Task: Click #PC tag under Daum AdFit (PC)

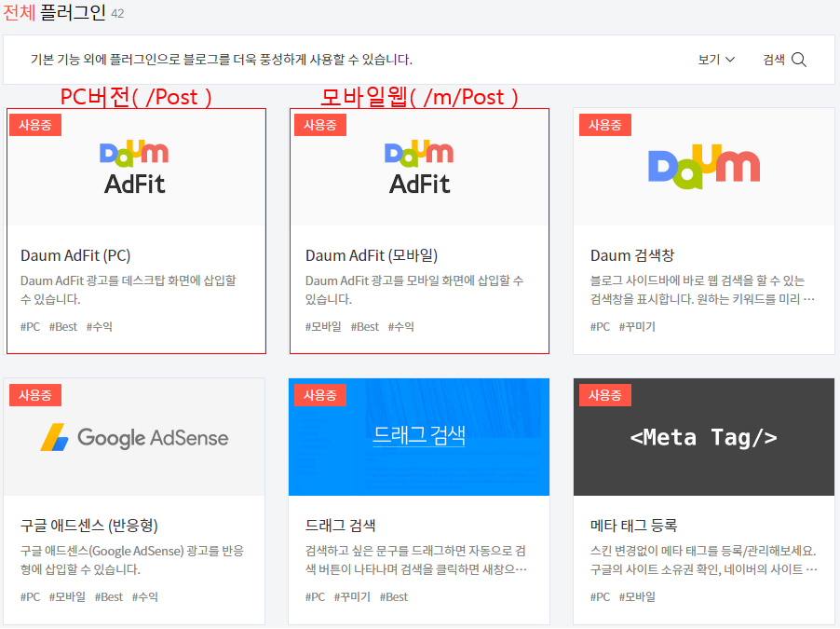Action: pos(30,326)
